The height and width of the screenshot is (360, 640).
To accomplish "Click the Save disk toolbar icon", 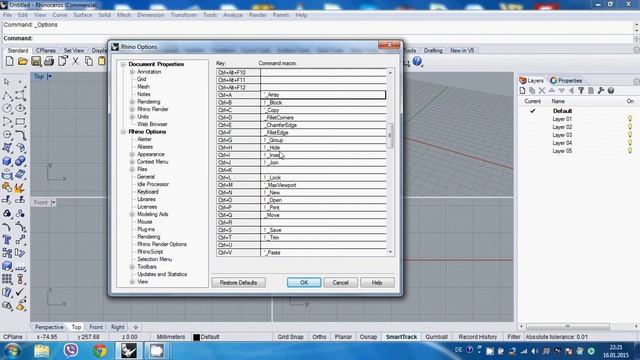I will coord(36,62).
